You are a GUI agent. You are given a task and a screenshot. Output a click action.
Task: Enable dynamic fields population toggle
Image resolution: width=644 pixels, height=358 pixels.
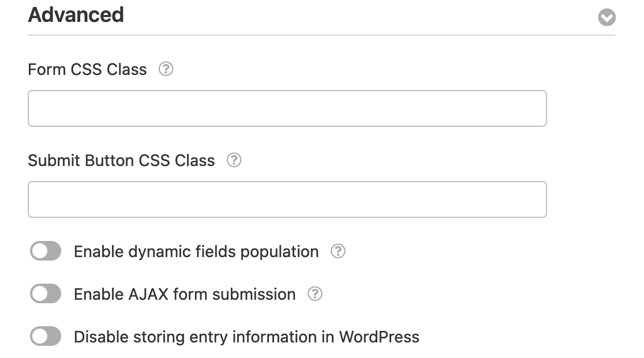(x=46, y=251)
